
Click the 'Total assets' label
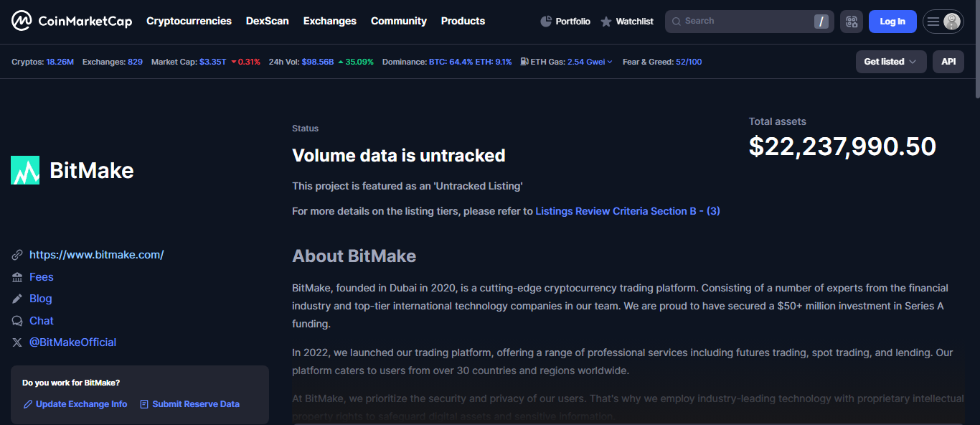coord(778,121)
